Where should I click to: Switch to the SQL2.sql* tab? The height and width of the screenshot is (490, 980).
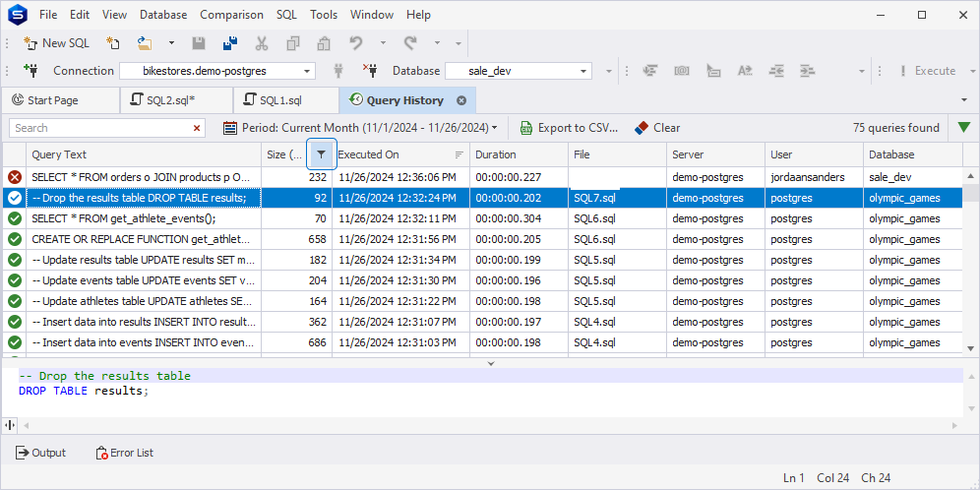(x=176, y=100)
